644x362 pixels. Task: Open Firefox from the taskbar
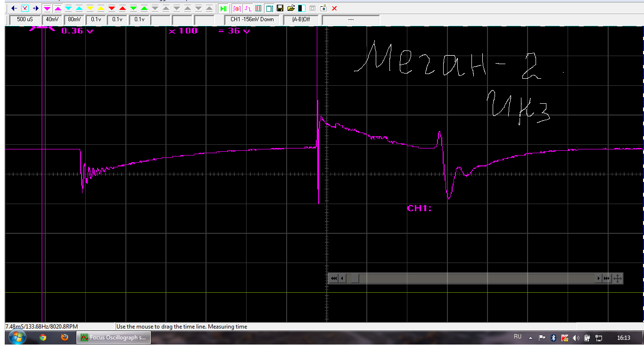click(x=65, y=337)
